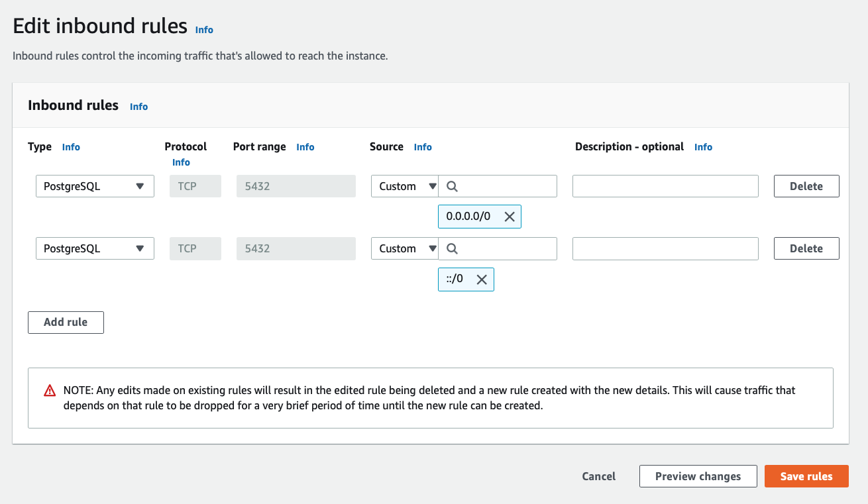Expand first rule's PostgreSQL type dropdown
The height and width of the screenshot is (504, 868).
click(95, 187)
